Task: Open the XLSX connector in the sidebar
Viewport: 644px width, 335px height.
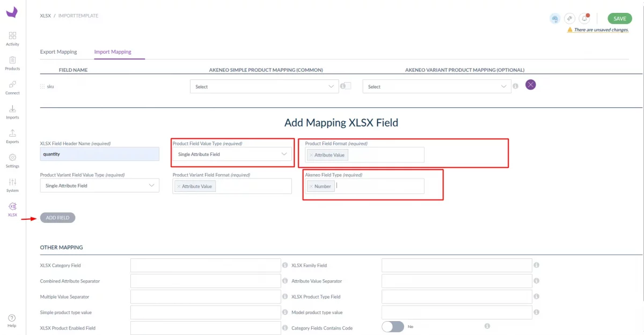Action: click(12, 210)
